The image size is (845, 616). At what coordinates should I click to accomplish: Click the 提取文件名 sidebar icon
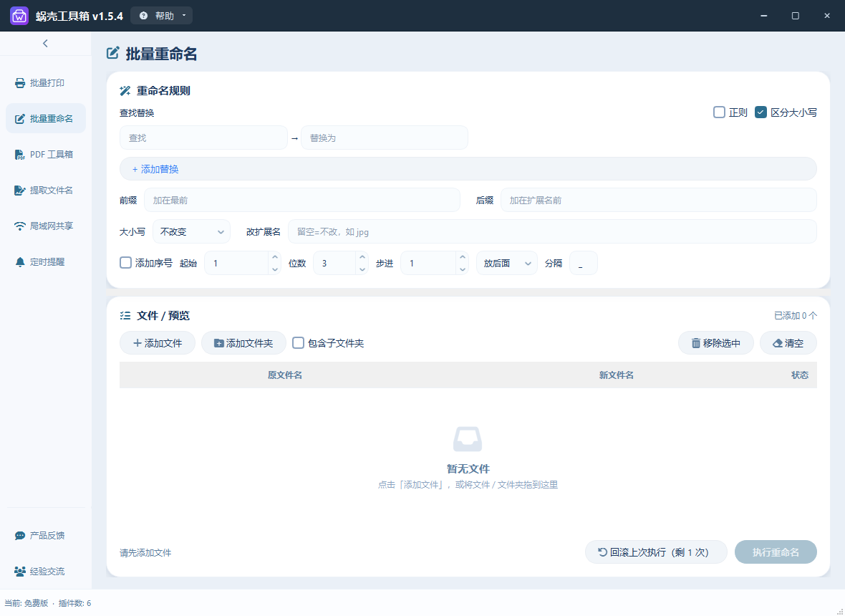pyautogui.click(x=20, y=191)
